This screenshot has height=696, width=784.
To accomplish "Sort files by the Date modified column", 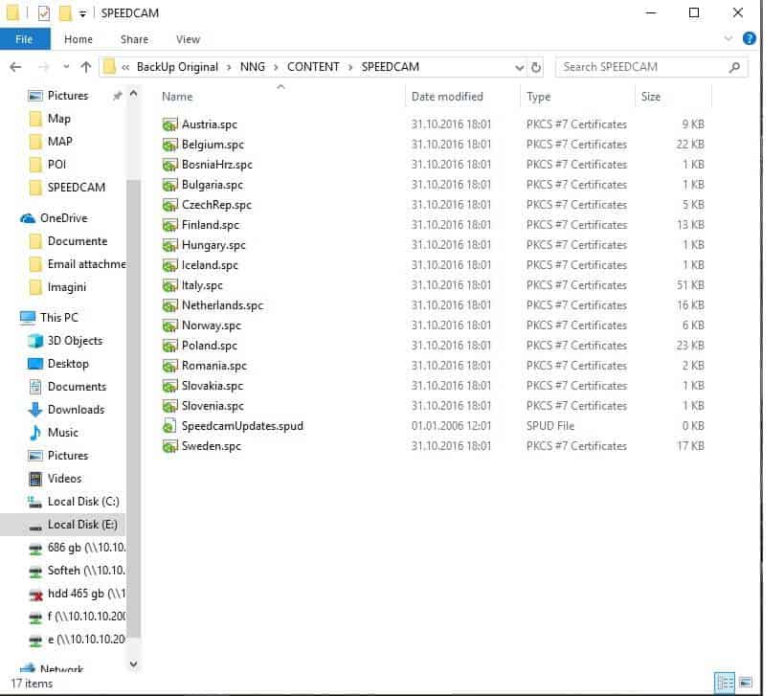I will 447,97.
